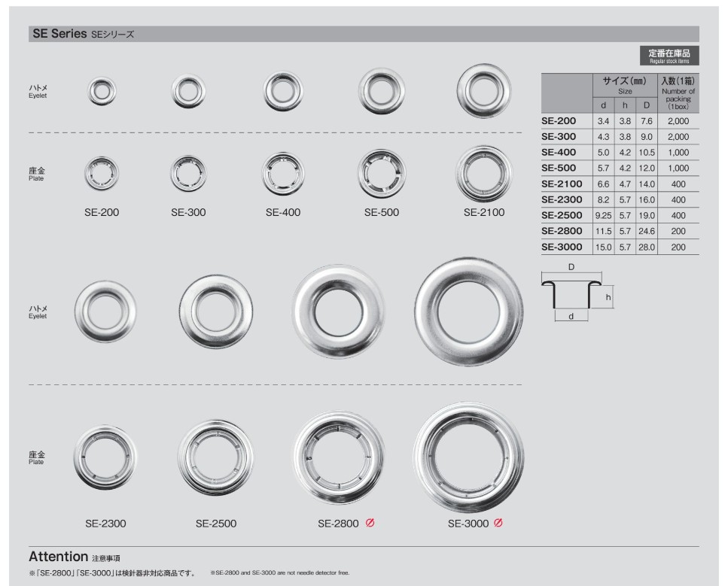Click the SE-300 label under the plate
Viewport: 728px width, 586px height.
tap(188, 213)
